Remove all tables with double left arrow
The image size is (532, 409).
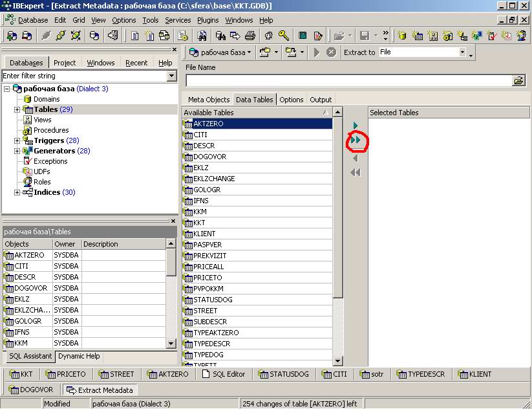[x=356, y=173]
